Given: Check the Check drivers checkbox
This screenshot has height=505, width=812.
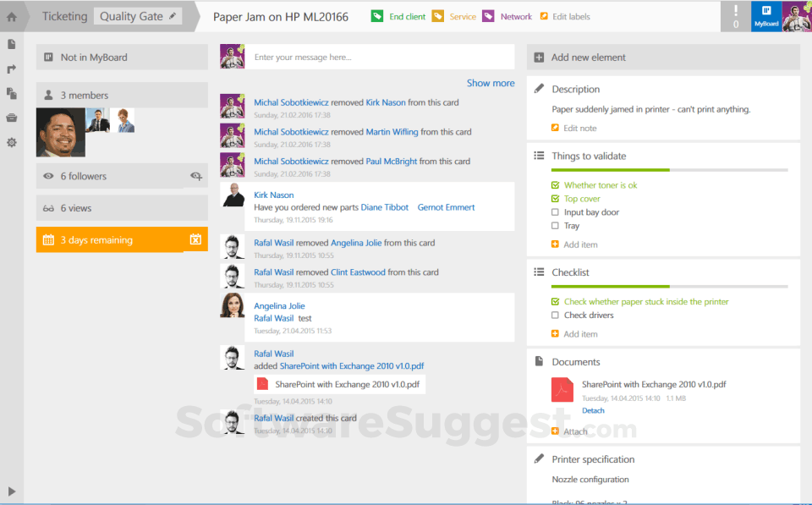Looking at the screenshot, I should 555,316.
